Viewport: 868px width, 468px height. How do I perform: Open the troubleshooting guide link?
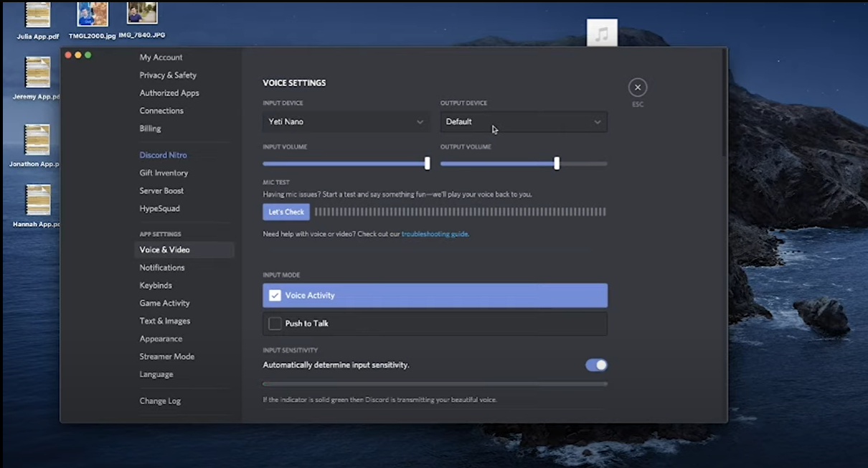click(x=435, y=234)
